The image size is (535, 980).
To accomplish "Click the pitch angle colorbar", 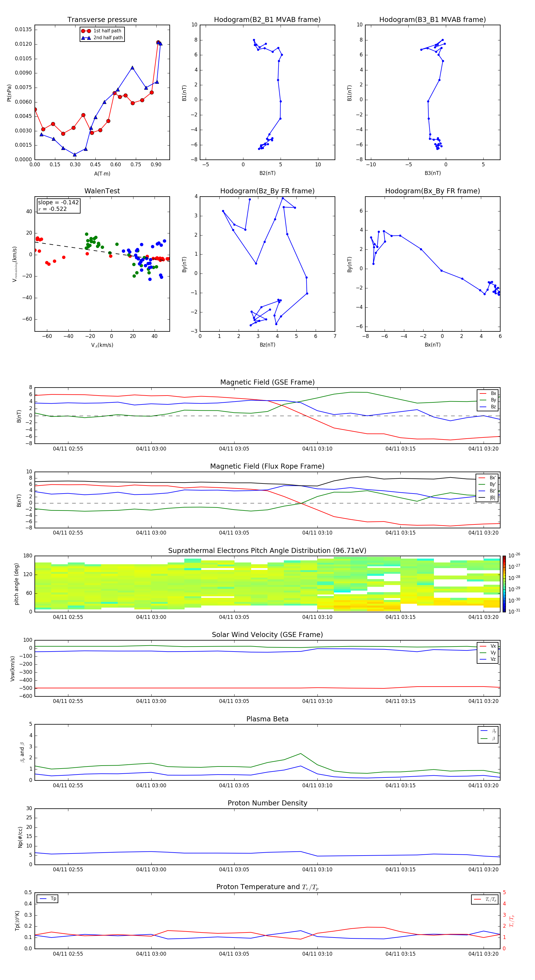I will click(x=504, y=584).
